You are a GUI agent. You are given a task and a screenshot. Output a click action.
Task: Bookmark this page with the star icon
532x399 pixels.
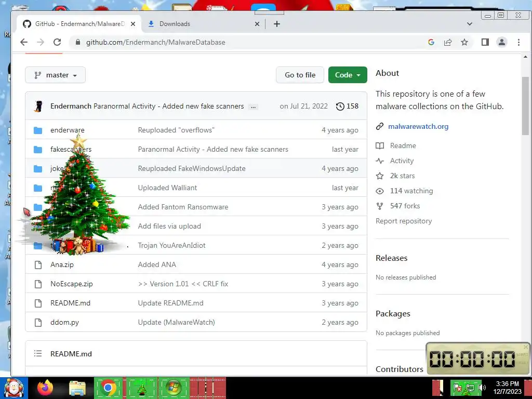tap(464, 42)
